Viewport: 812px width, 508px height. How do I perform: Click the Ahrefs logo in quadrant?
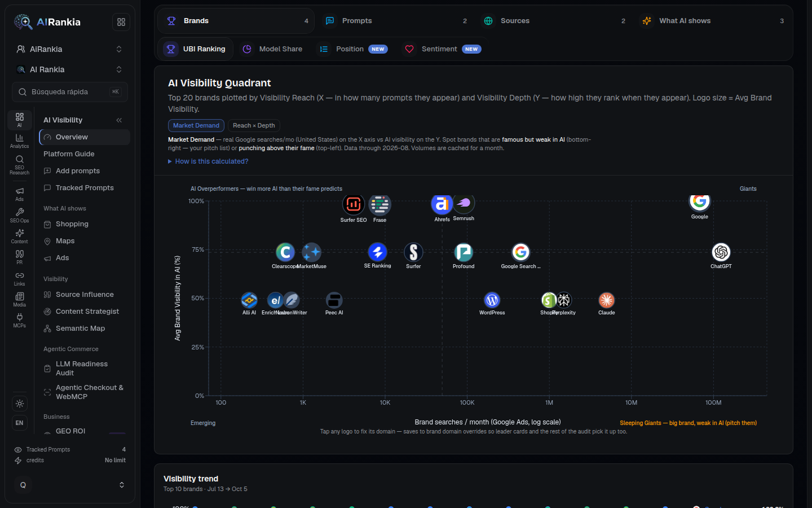(442, 204)
